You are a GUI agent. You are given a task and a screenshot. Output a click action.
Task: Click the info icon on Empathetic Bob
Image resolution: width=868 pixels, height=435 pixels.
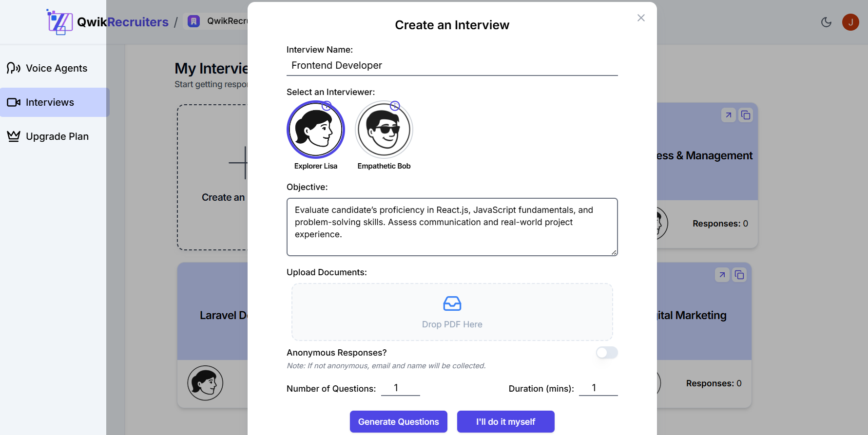coord(395,106)
